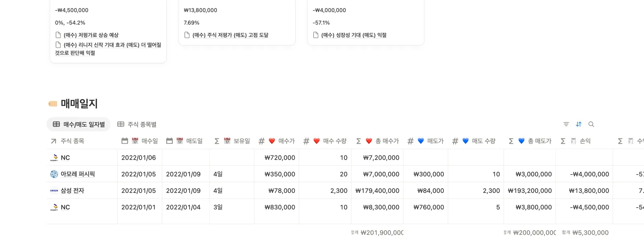The width and height of the screenshot is (644, 246).
Task: Select the ₩84,000 sell price cell
Action: click(x=425, y=191)
